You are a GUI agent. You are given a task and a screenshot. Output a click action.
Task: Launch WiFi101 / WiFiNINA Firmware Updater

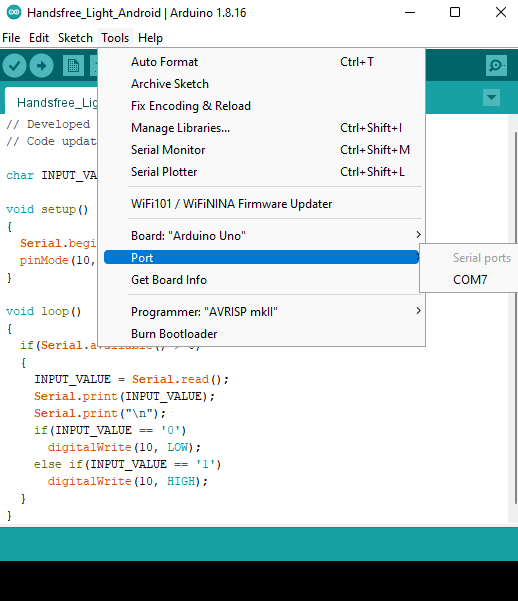click(x=263, y=204)
